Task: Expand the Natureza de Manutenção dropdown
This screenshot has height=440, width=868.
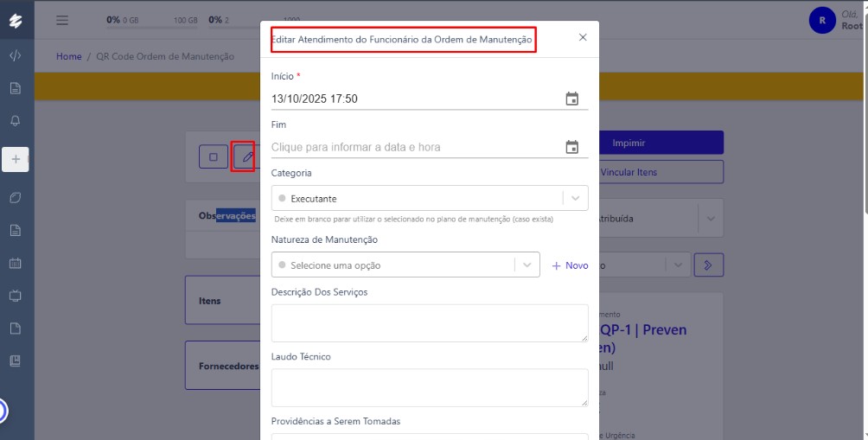Action: point(527,265)
